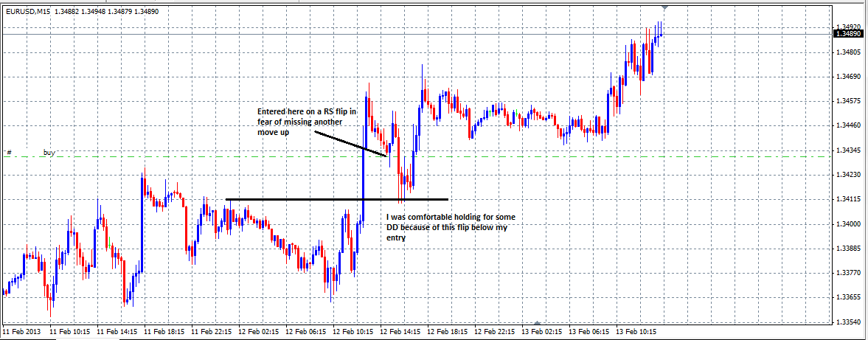Click the '13 Feb 10:15' time axis label
Viewport: 868px width, 340px height.
tap(636, 332)
